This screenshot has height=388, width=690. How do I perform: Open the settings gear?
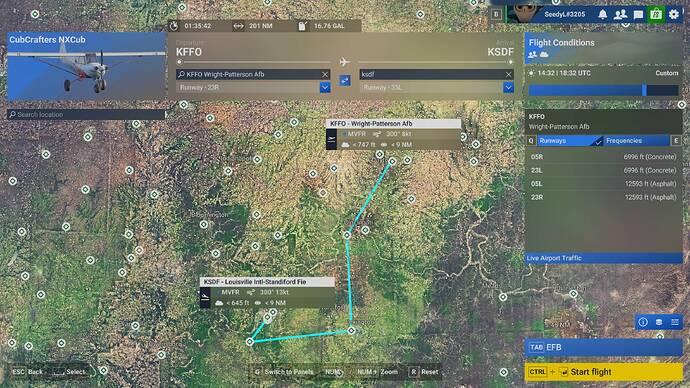(674, 15)
